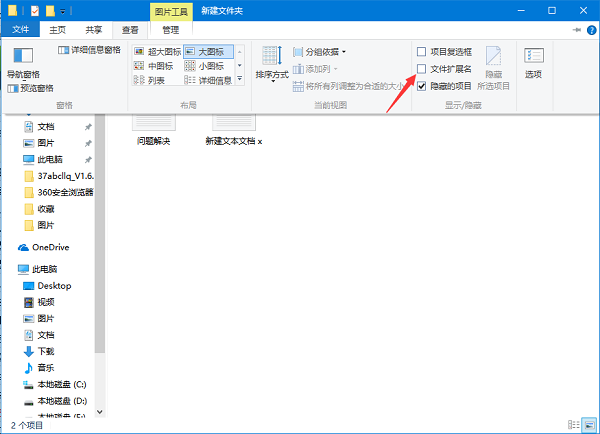The width and height of the screenshot is (600, 434).
Task: Click 将所有列调整为合适的大小 button
Action: coord(349,86)
